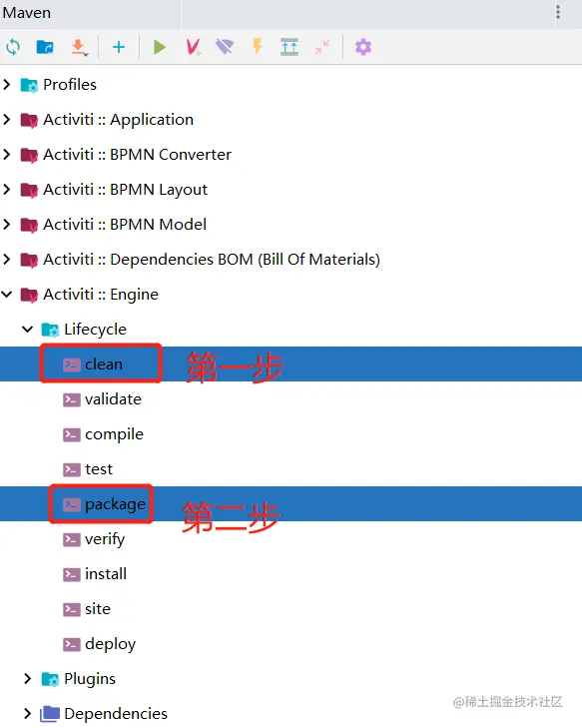
Task: Collapse the Activiti :: Engine module
Action: [7, 294]
